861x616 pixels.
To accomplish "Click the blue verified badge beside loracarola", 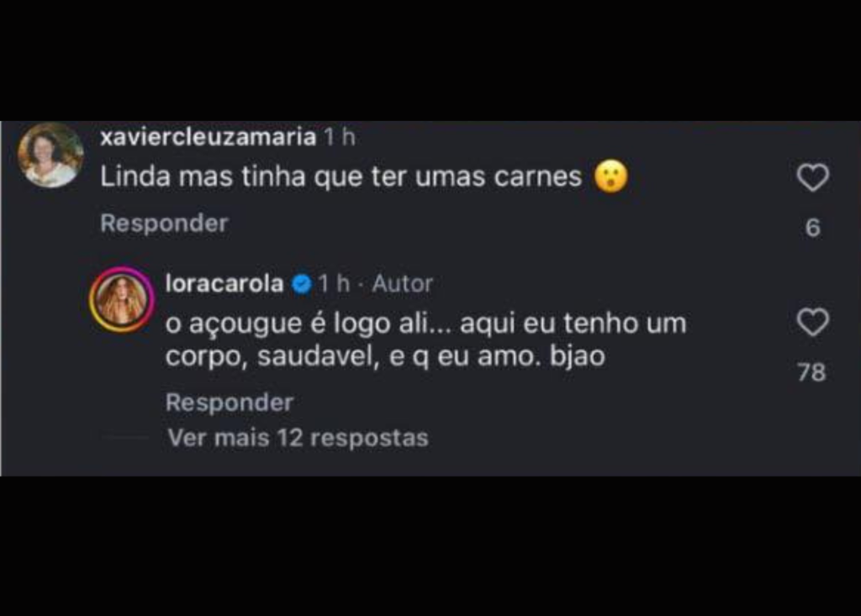I will coord(302,284).
